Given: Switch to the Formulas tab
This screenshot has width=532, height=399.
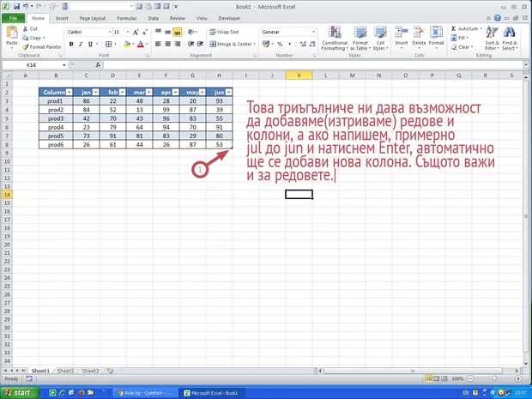Looking at the screenshot, I should (x=126, y=18).
